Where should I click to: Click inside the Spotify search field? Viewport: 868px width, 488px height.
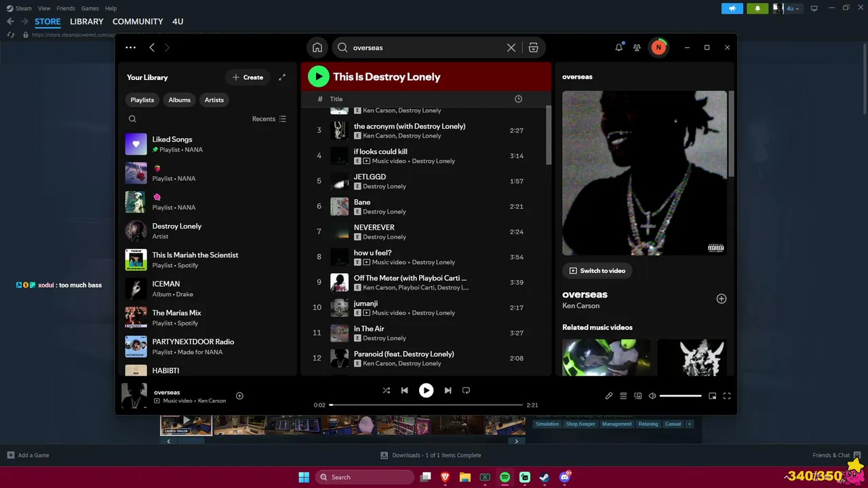tap(427, 47)
